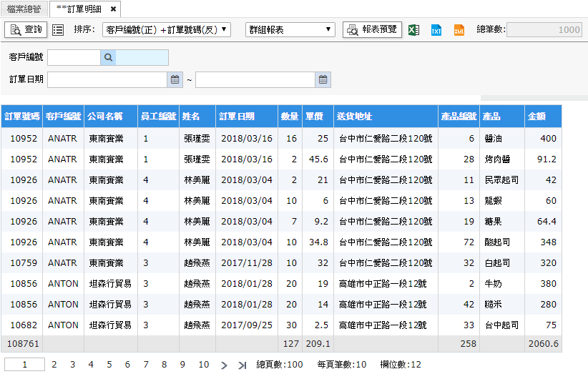Select the 台中起司 product cell

click(502, 325)
